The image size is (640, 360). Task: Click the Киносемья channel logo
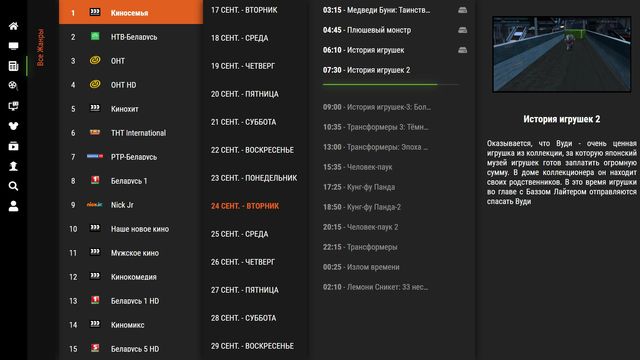coord(95,12)
